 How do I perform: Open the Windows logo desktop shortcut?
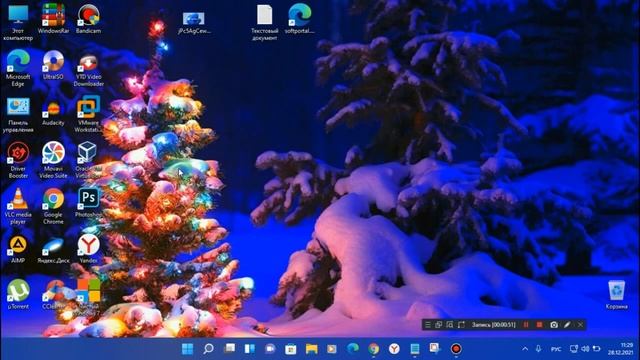pyautogui.click(x=89, y=294)
